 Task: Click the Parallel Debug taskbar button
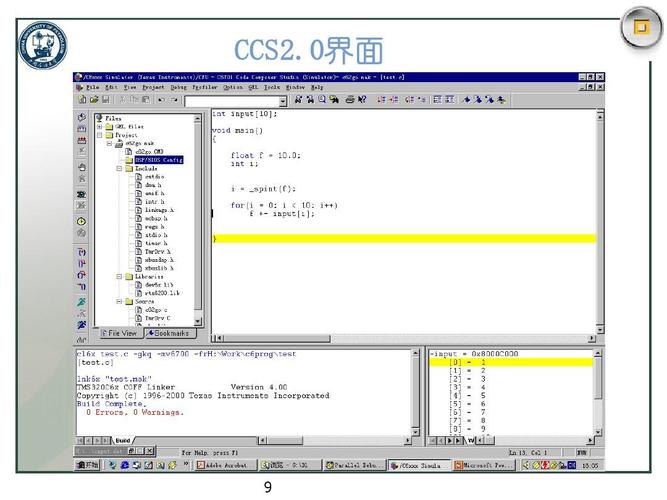click(x=355, y=466)
